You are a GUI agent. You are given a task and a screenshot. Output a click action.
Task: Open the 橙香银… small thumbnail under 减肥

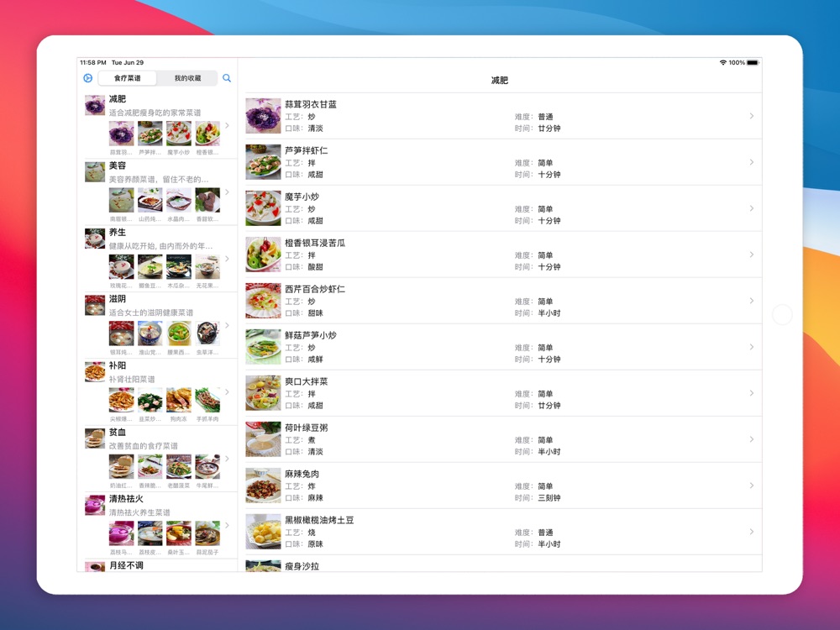click(x=207, y=134)
